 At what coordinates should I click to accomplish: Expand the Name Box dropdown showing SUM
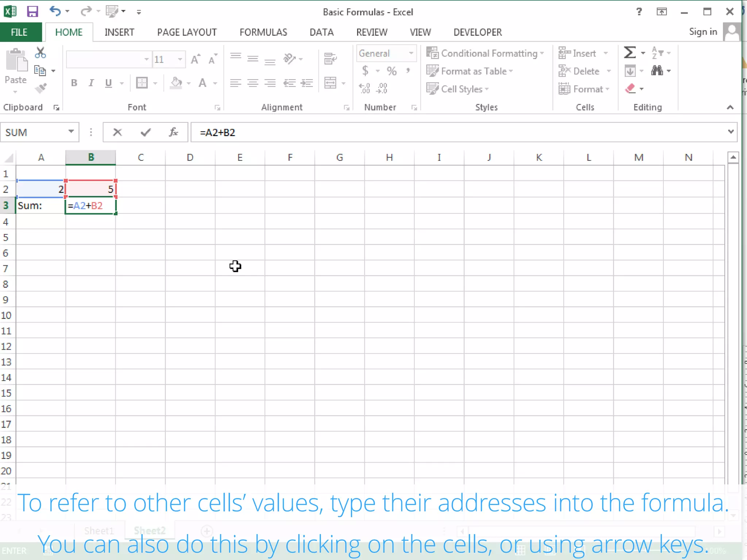click(71, 132)
